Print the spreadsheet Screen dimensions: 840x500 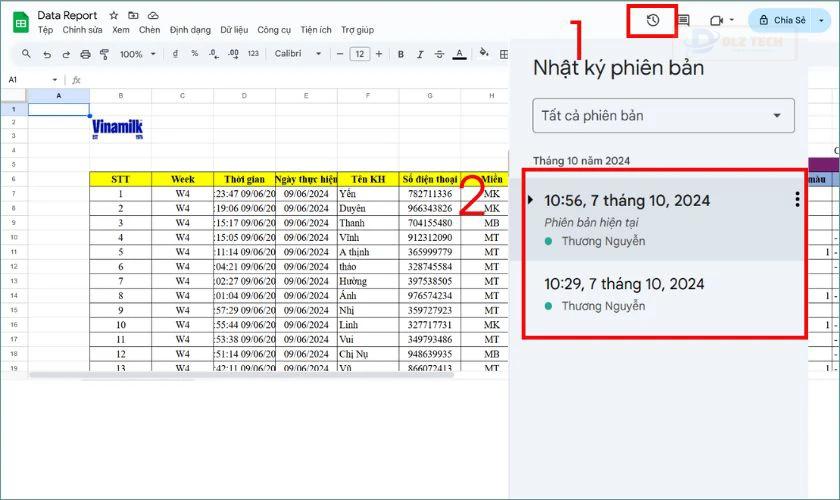pyautogui.click(x=85, y=54)
